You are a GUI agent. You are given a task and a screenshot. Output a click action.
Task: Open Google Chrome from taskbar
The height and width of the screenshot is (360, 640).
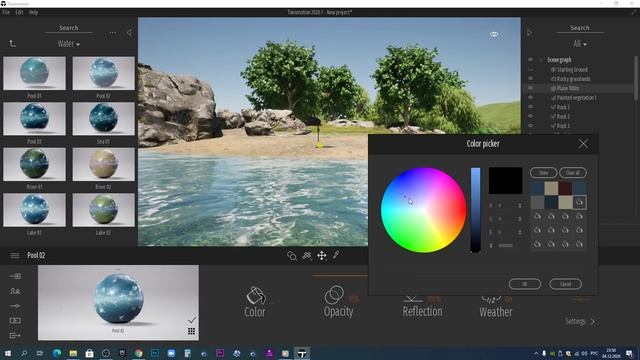[139, 353]
